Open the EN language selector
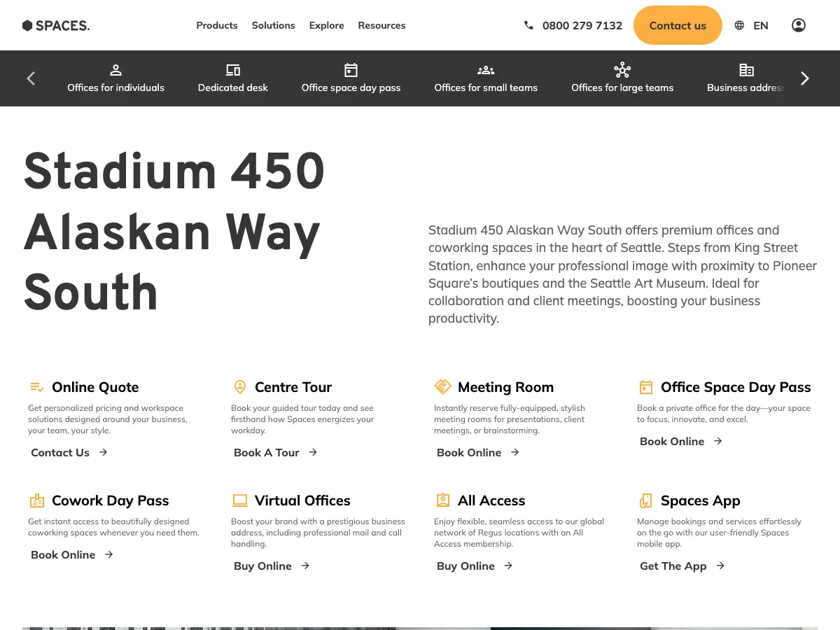840x630 pixels. [761, 26]
